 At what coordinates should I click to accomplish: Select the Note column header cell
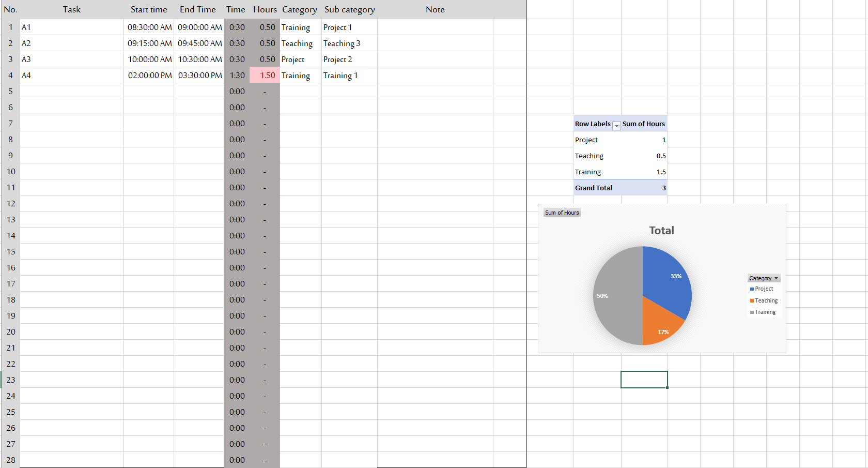pos(435,10)
